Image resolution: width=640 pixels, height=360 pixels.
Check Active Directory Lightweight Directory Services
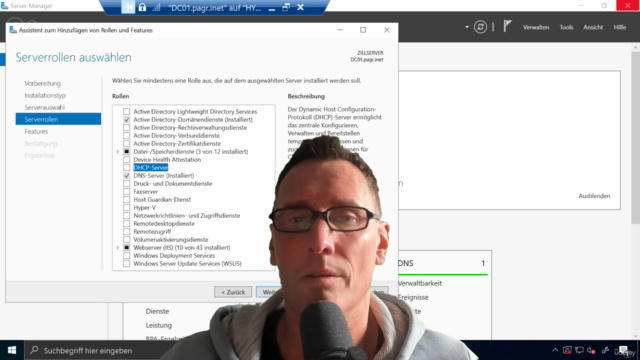pyautogui.click(x=127, y=111)
